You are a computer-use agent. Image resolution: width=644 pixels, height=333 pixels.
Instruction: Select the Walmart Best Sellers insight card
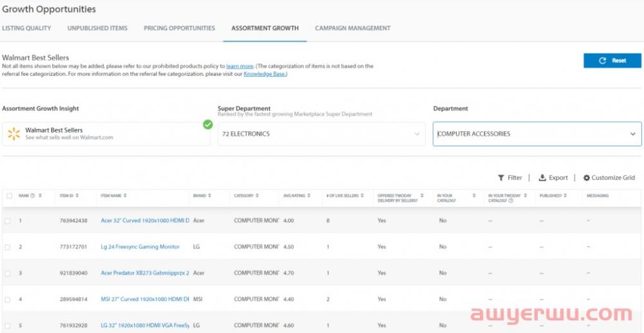pos(106,133)
